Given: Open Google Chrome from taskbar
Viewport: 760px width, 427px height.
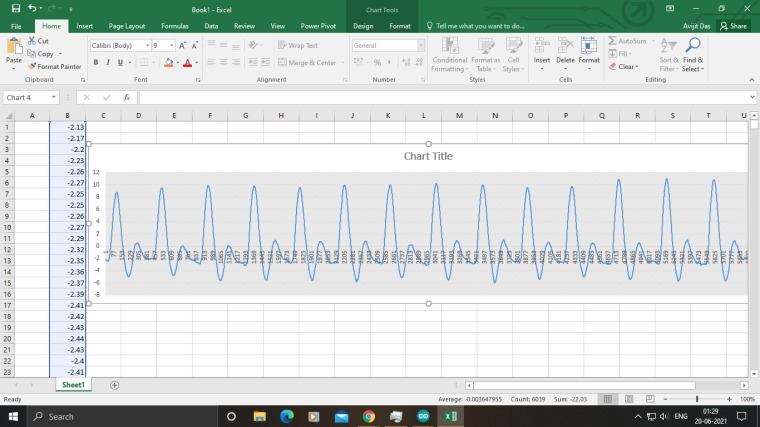Looking at the screenshot, I should [368, 416].
